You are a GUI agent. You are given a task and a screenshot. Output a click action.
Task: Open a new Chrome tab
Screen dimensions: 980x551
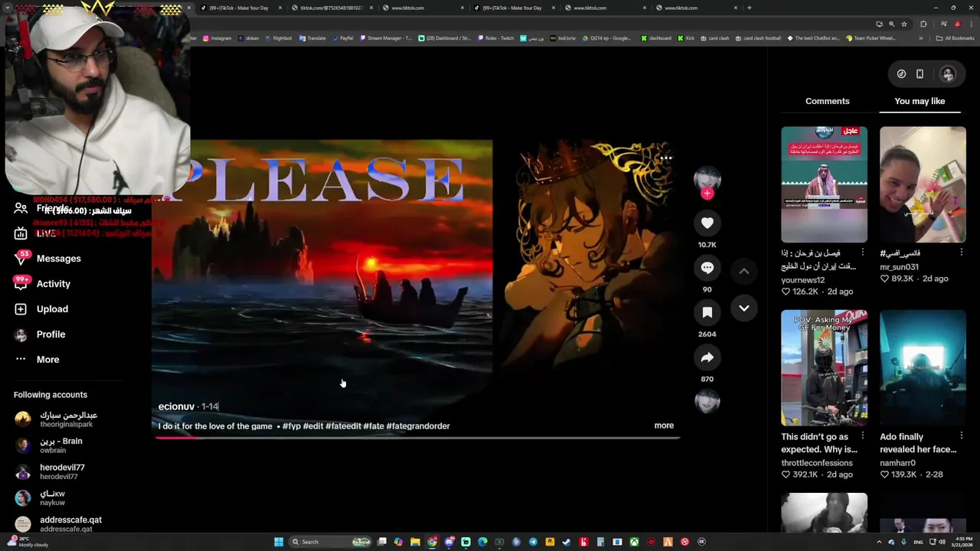click(x=749, y=8)
